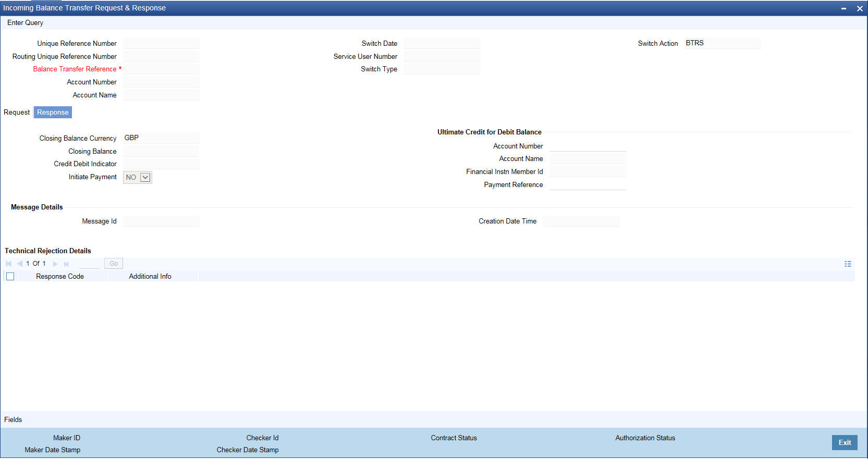Click the Closing Balance Currency field GBP
The image size is (868, 459).
point(161,138)
